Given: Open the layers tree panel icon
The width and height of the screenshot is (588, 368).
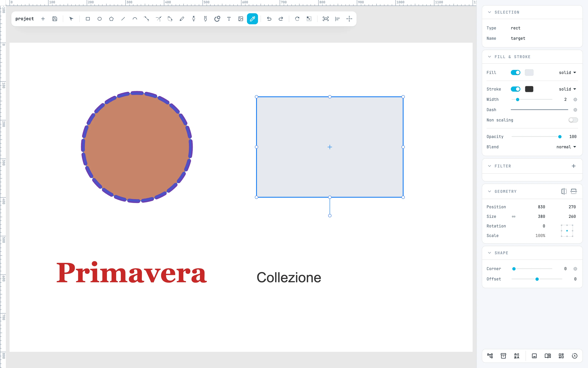Looking at the screenshot, I should pos(490,356).
